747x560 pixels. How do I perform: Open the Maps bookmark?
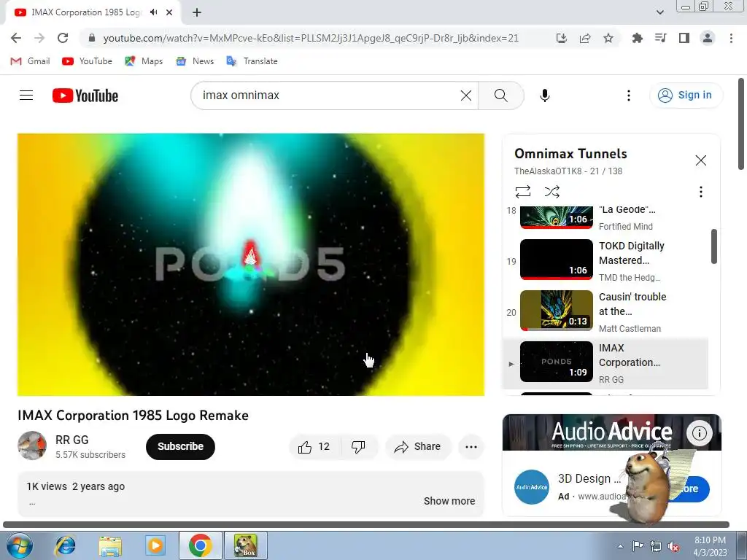[x=144, y=61]
